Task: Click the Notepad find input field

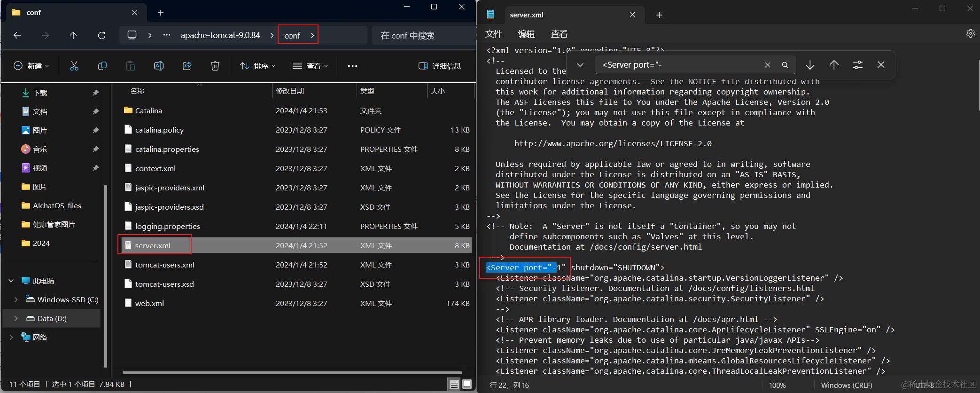Action: [x=681, y=65]
